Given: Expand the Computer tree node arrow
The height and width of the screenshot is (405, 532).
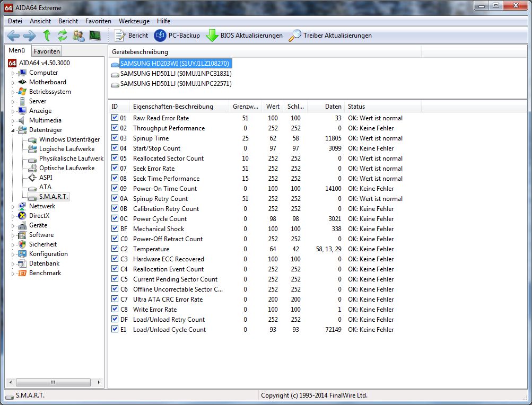Looking at the screenshot, I should click(x=13, y=73).
